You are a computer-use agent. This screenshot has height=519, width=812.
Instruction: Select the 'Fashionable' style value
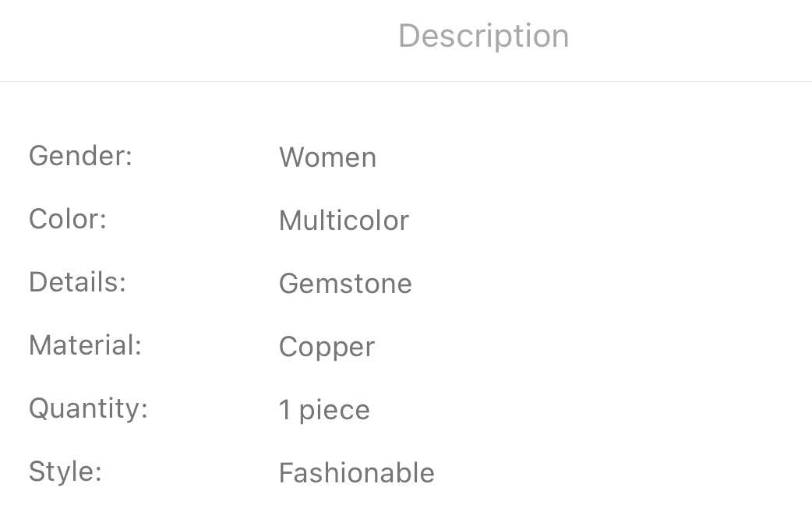[x=356, y=473]
